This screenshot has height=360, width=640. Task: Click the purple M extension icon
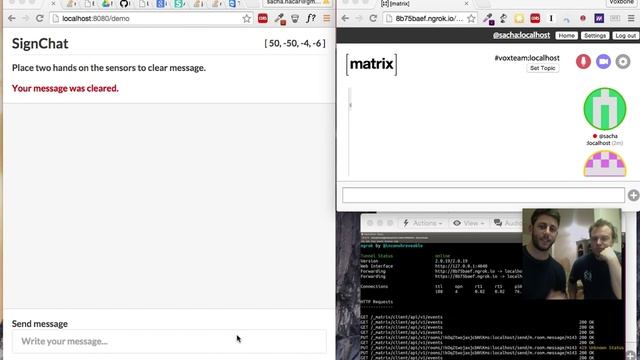599,18
